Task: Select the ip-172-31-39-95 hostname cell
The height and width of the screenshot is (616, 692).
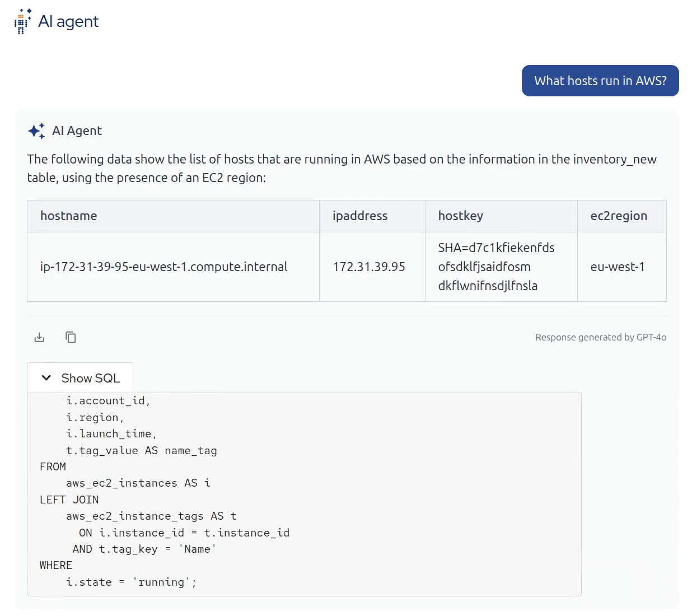Action: tap(163, 267)
